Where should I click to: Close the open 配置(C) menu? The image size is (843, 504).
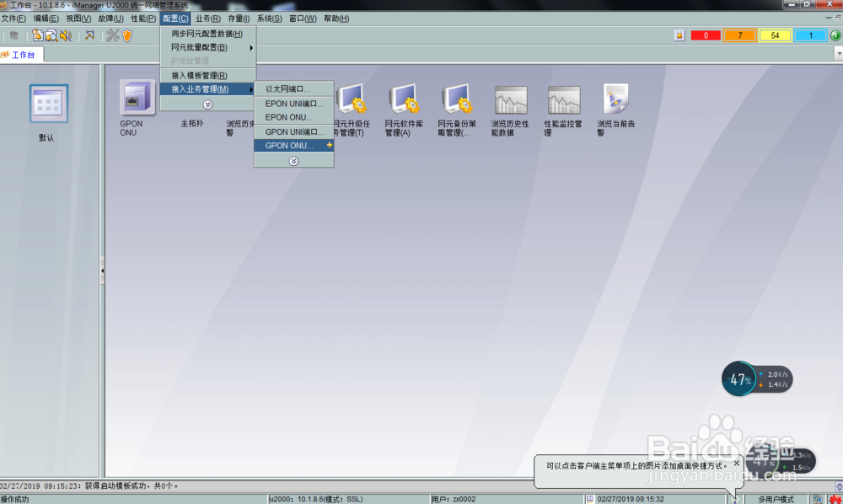click(x=176, y=19)
